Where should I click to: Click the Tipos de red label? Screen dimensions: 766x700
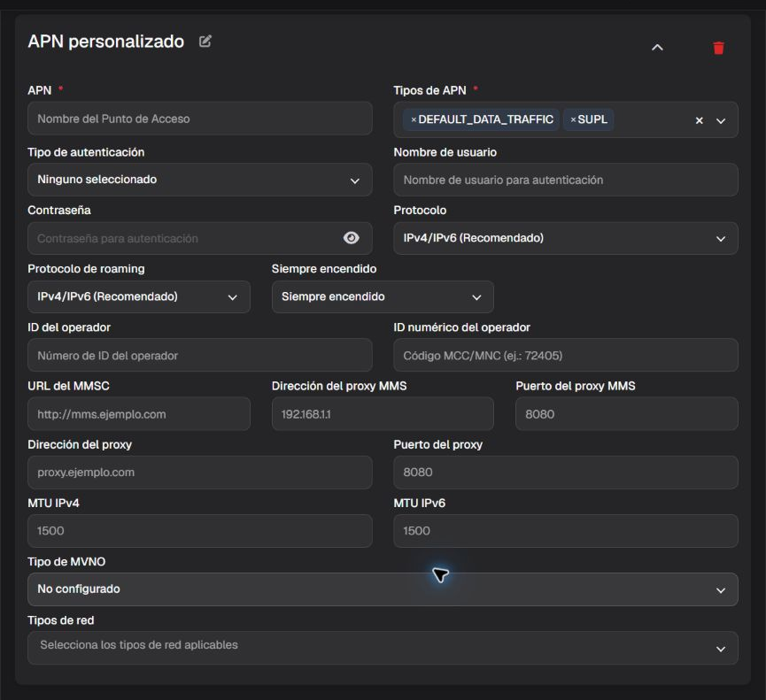coord(60,620)
